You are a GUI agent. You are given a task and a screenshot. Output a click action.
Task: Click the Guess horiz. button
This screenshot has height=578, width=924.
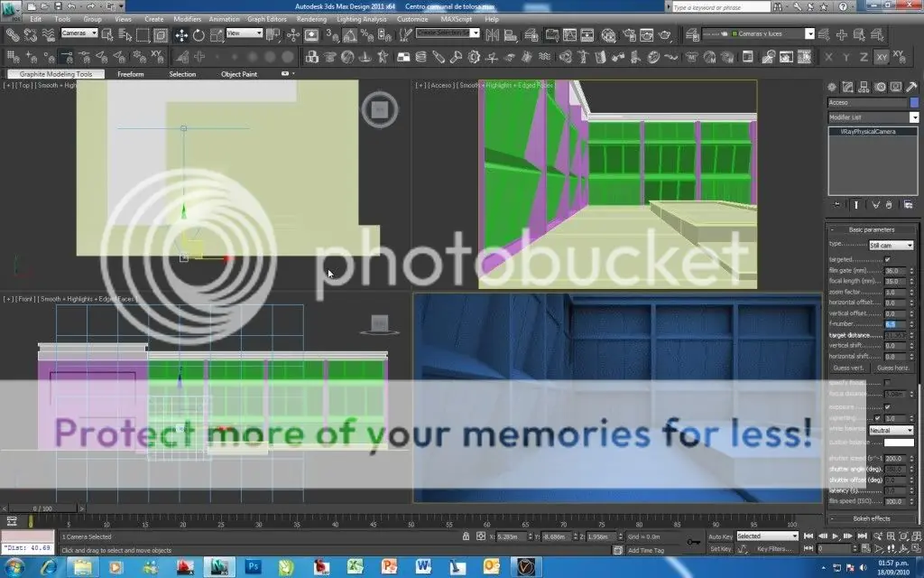pyautogui.click(x=892, y=368)
